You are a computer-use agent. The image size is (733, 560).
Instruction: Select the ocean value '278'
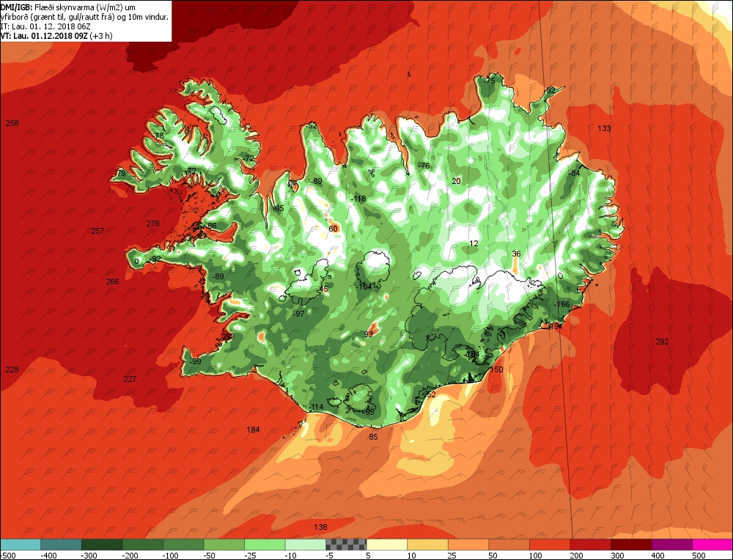point(153,224)
